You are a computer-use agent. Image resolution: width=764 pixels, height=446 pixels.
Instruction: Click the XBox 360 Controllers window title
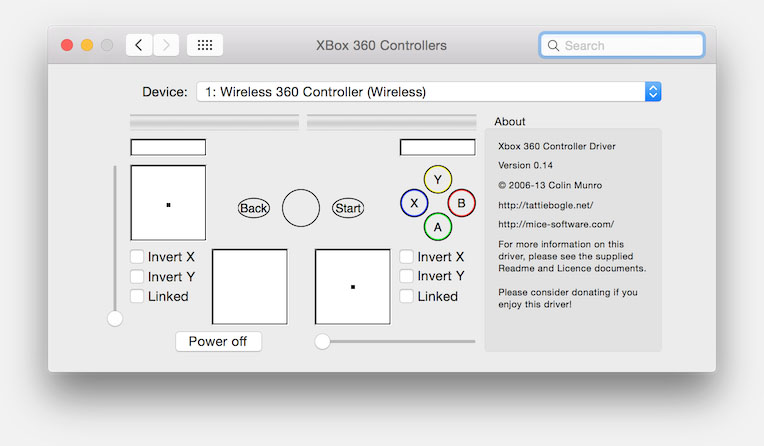382,45
